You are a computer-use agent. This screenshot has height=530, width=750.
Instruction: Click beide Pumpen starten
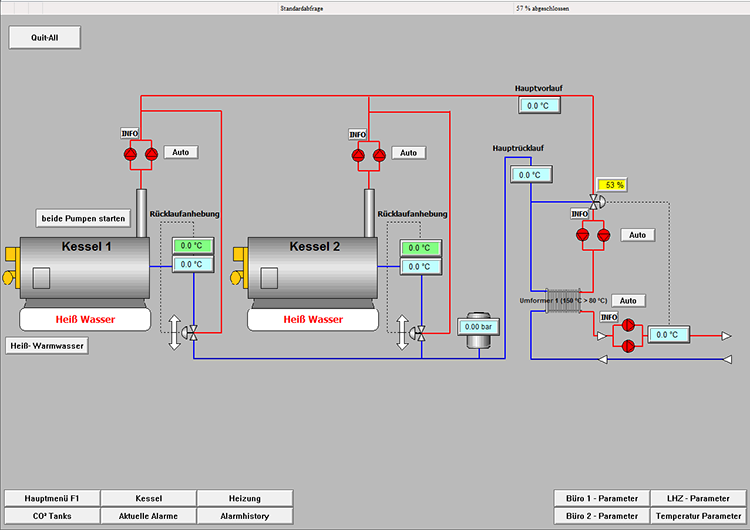pos(84,218)
